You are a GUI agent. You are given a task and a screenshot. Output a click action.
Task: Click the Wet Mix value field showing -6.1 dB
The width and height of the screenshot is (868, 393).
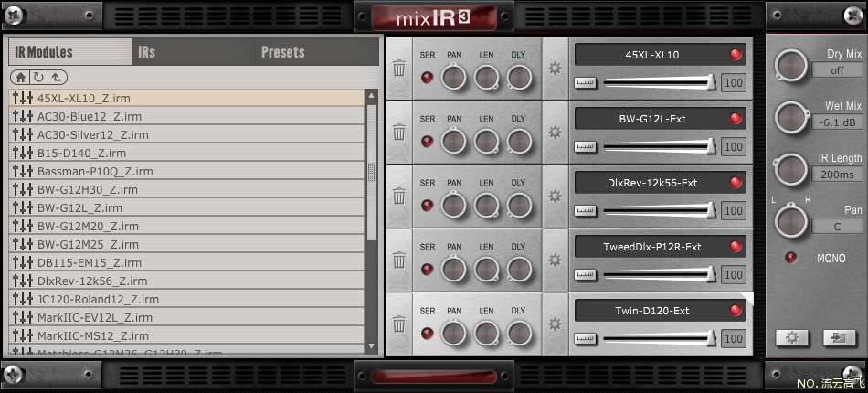[837, 122]
